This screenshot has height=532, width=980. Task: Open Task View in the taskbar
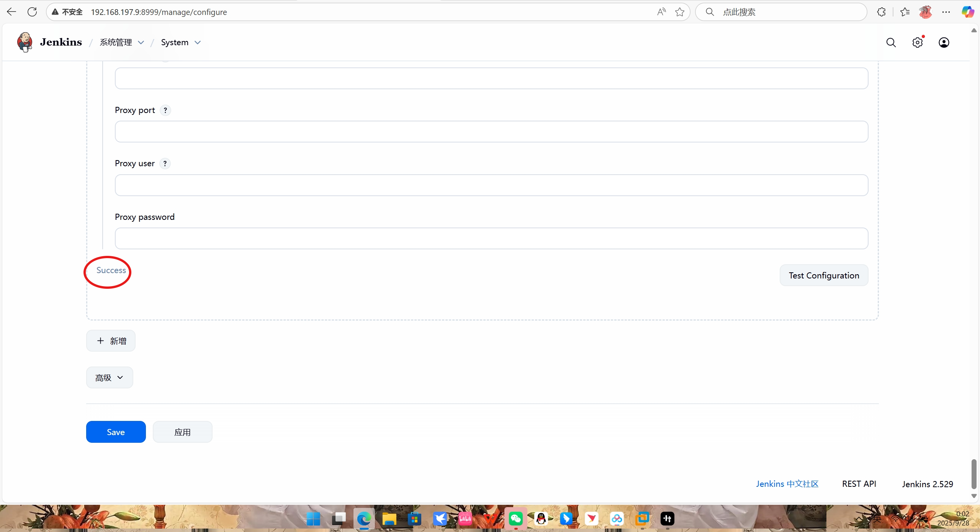[339, 519]
